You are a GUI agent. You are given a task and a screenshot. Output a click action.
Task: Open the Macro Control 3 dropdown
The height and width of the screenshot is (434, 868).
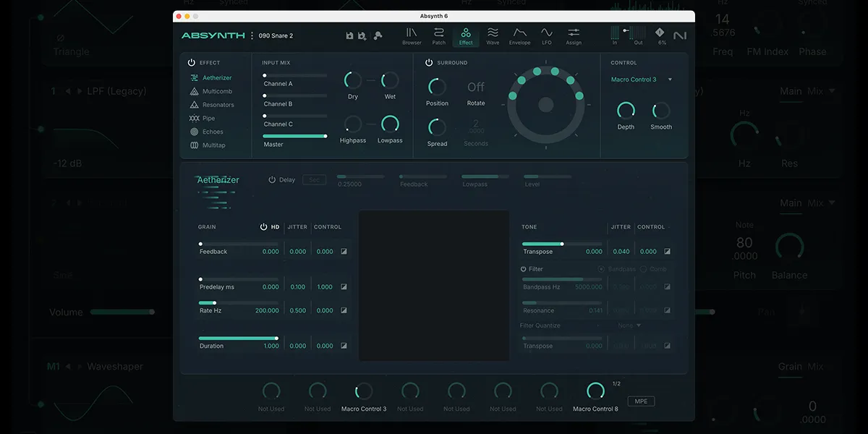641,80
